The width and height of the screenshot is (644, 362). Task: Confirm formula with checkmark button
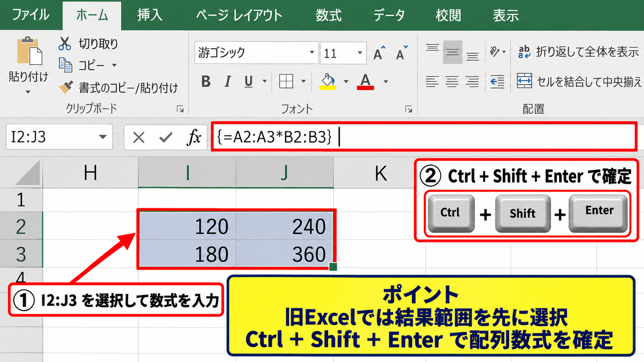pos(166,137)
